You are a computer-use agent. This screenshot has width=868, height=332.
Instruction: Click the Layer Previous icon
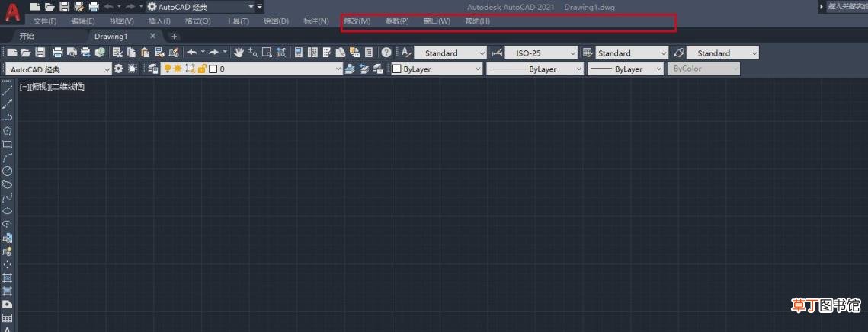coord(364,69)
